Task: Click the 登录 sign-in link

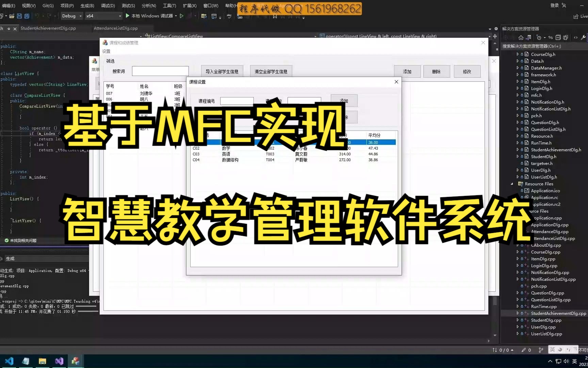Action: (x=555, y=5)
